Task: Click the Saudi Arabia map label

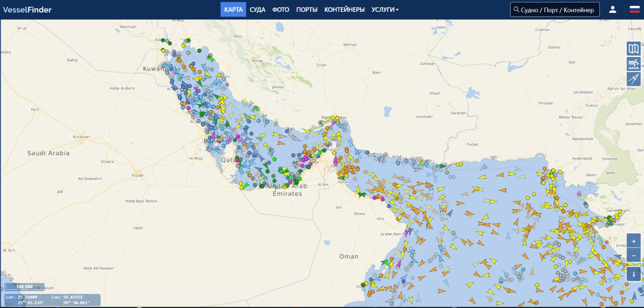Action: (x=49, y=153)
